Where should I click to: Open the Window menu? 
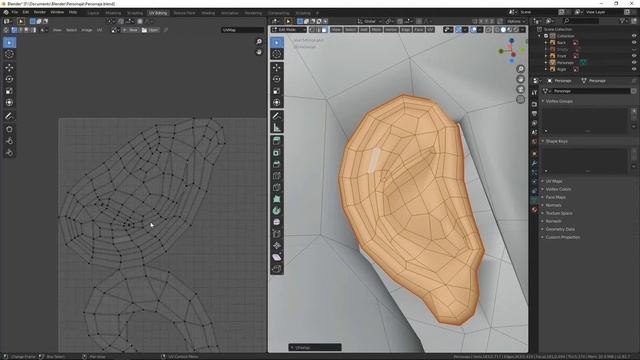coord(57,12)
